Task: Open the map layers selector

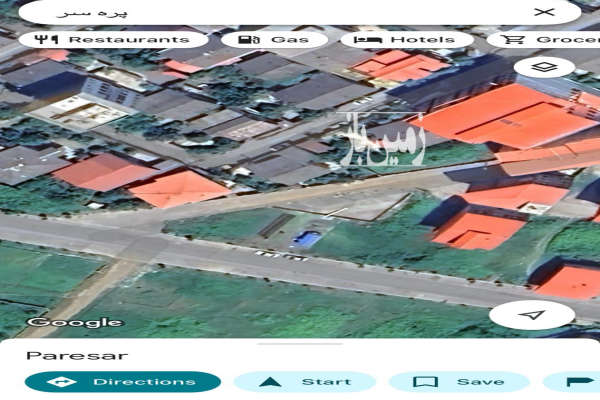Action: tap(544, 68)
